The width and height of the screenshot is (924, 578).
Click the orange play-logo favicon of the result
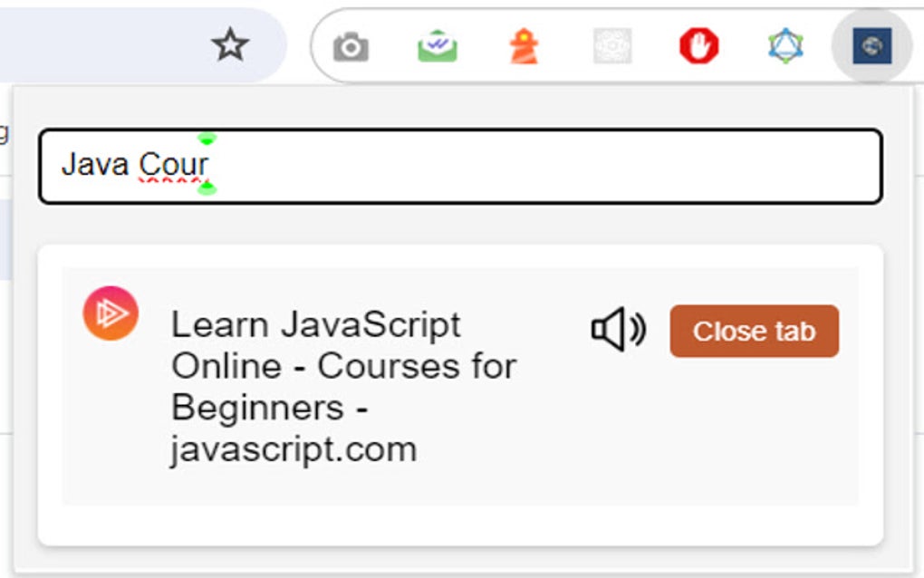point(111,313)
